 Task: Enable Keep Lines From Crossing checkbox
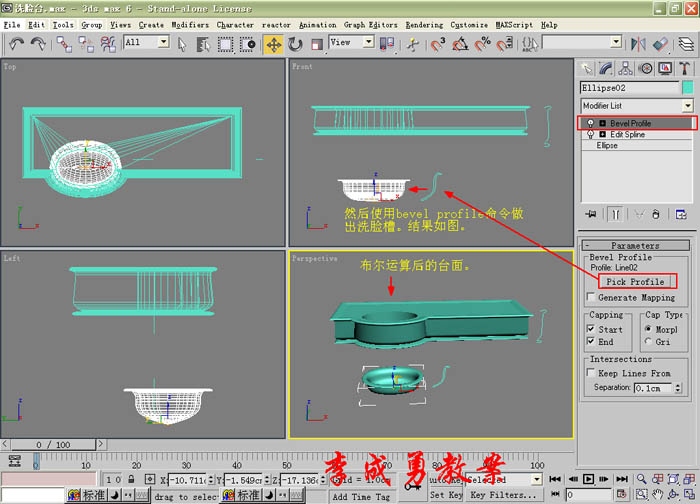(x=591, y=373)
